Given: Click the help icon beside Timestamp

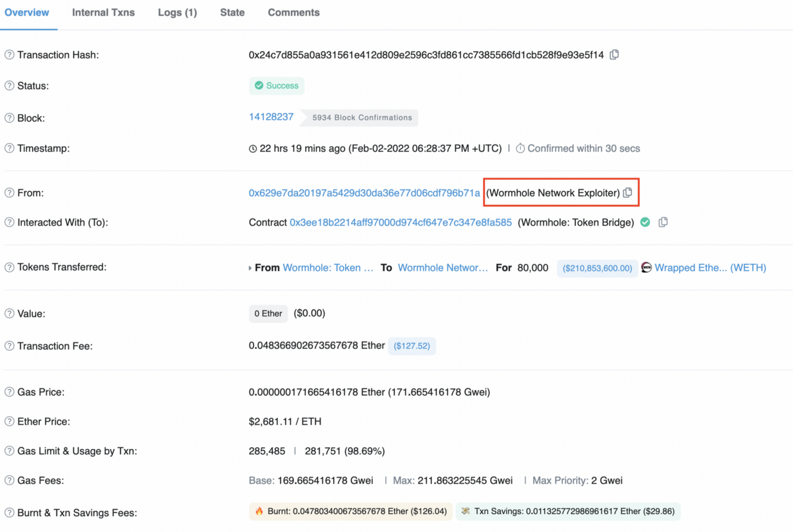Looking at the screenshot, I should (9, 148).
